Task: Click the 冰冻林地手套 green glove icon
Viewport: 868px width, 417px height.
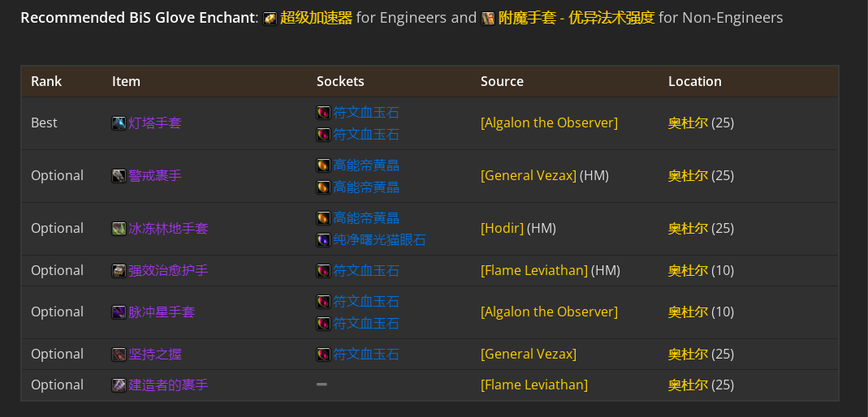Action: (119, 229)
